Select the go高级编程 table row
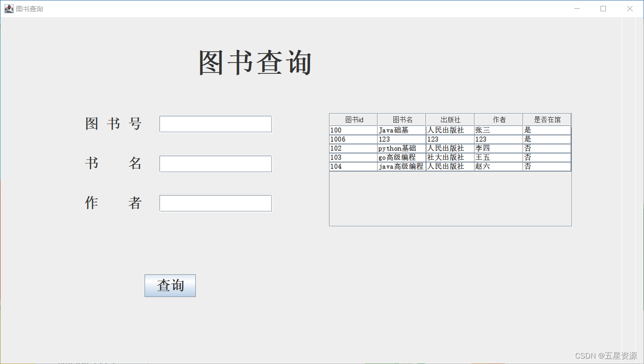Viewport: 644px width, 364px height. 402,157
